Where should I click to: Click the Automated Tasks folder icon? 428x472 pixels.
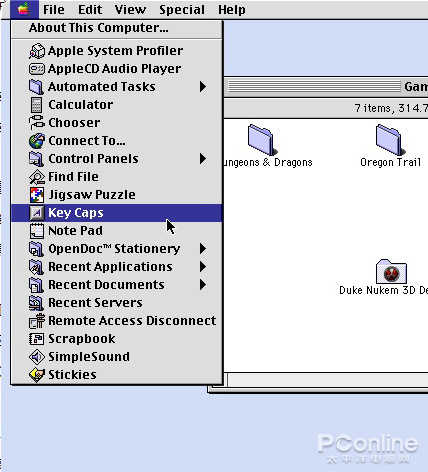click(36, 87)
